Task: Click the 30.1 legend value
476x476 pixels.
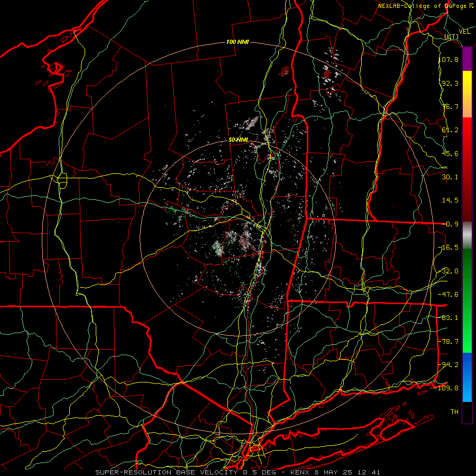Action: [x=450, y=177]
